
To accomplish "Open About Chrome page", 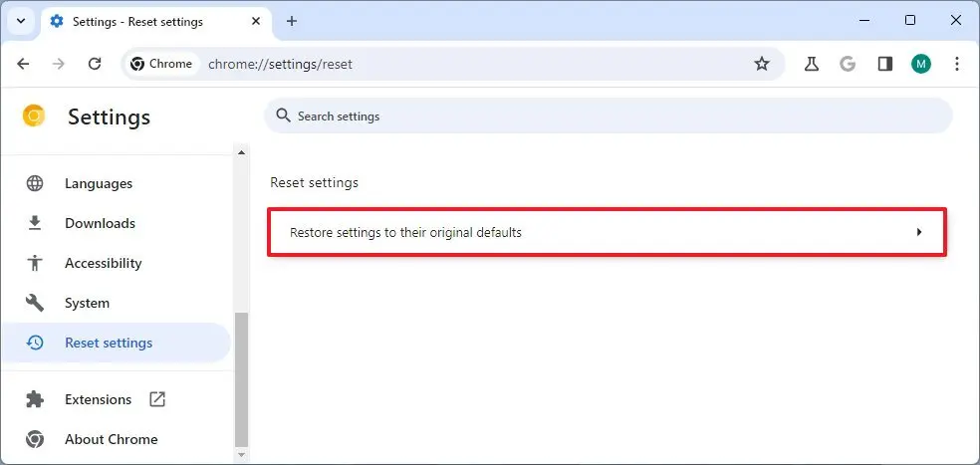I will (x=111, y=439).
